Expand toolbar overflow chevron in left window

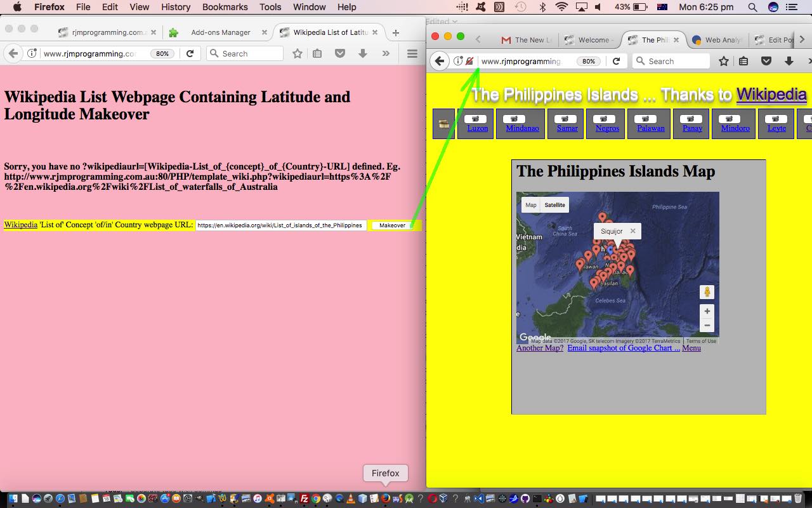click(x=386, y=53)
